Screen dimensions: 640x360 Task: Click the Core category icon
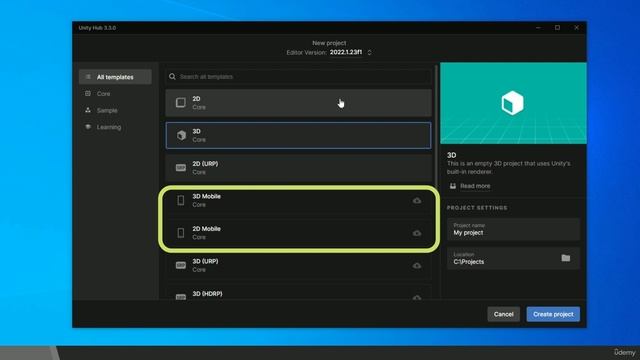(88, 93)
